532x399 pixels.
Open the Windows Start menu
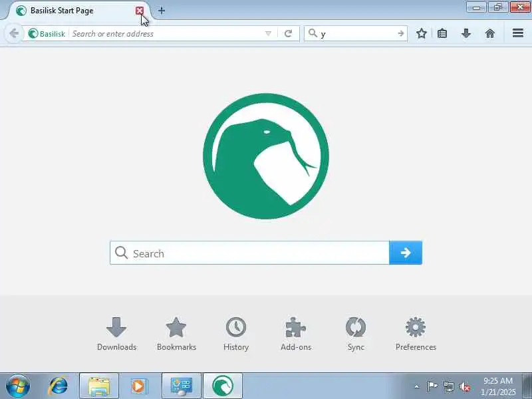pos(18,386)
